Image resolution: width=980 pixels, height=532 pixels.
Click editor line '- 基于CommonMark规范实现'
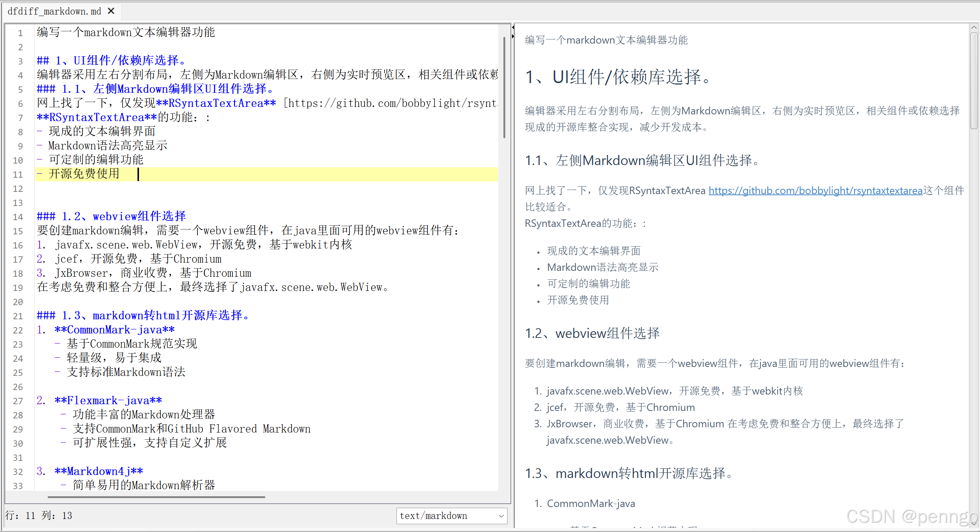coord(126,343)
